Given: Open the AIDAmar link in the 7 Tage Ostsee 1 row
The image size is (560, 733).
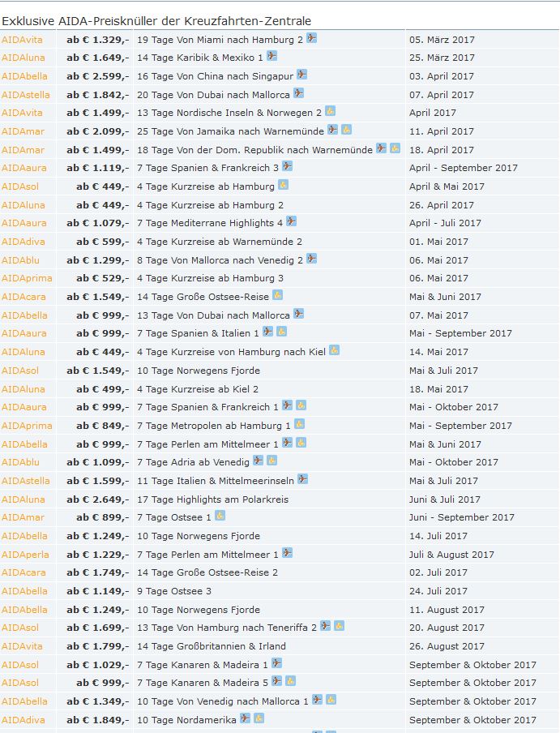Looking at the screenshot, I should [x=23, y=517].
